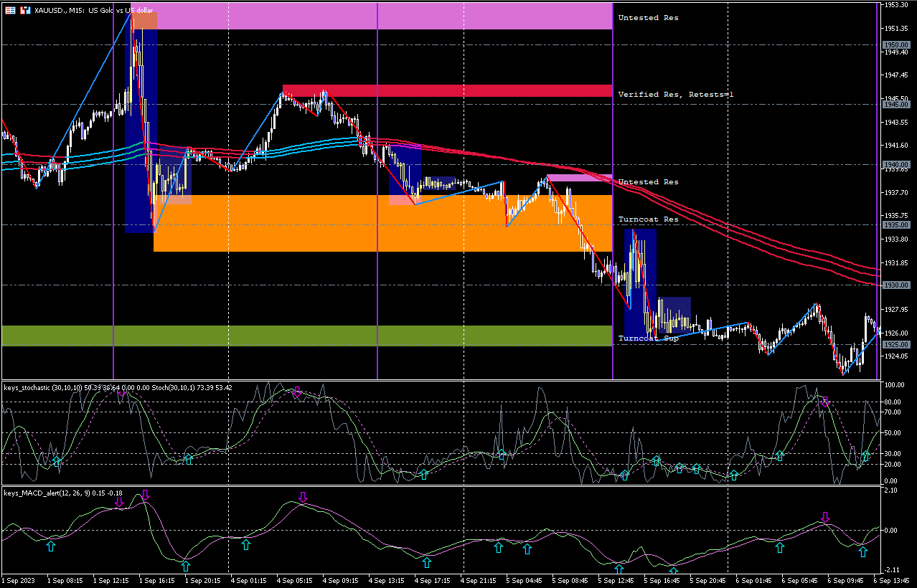Click the rightmost cyan up arrow in stochastic panel
Image resolution: width=917 pixels, height=588 pixels.
[x=866, y=456]
